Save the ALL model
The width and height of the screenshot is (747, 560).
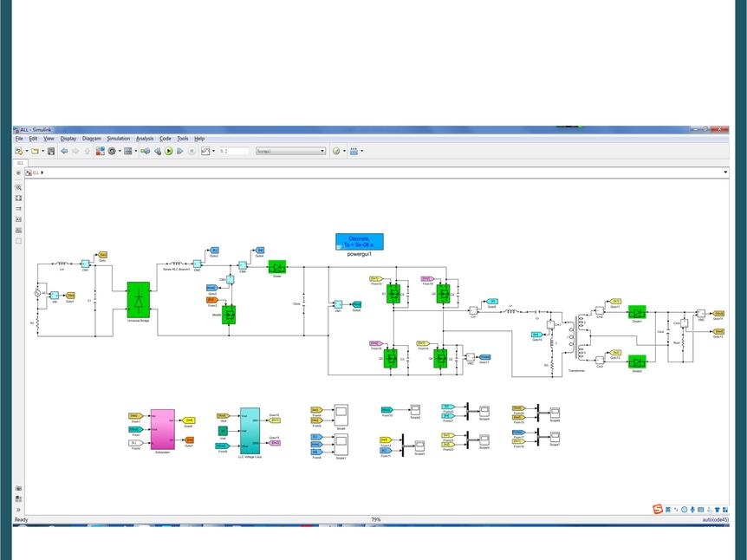tap(53, 151)
